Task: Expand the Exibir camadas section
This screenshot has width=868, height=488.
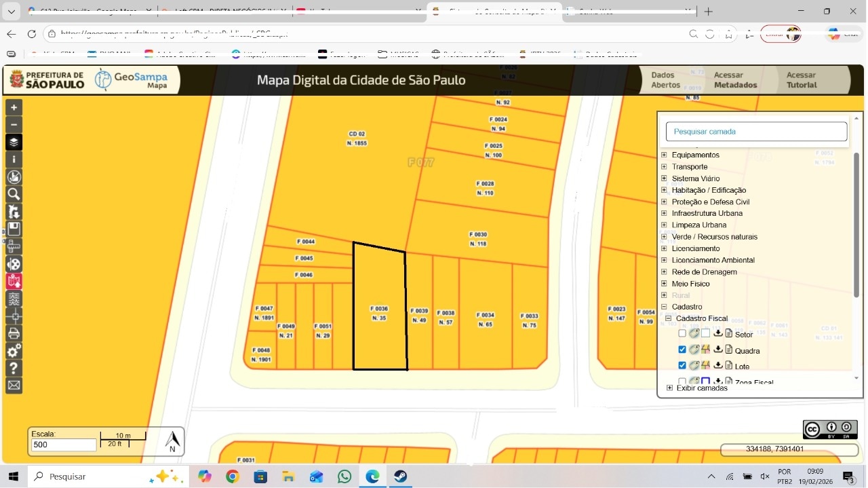Action: [x=670, y=388]
